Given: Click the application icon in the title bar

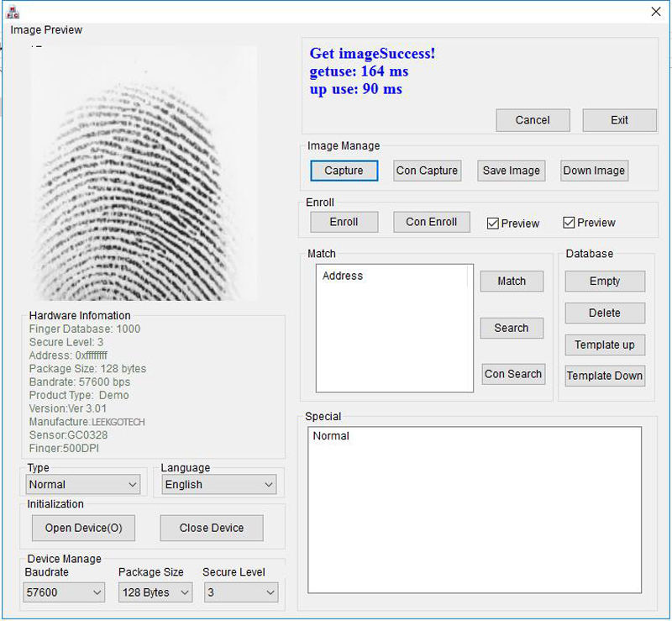Looking at the screenshot, I should point(13,11).
